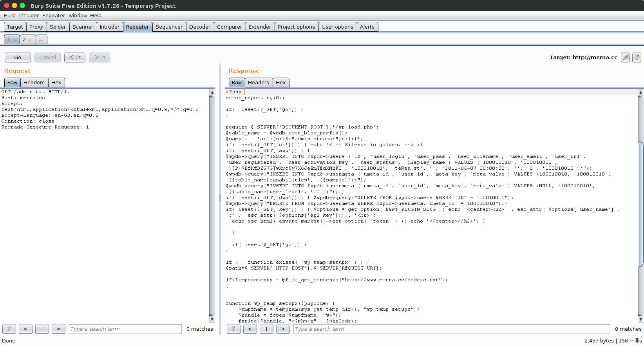
Task: Show the Request Raw view
Action: [x=12, y=82]
